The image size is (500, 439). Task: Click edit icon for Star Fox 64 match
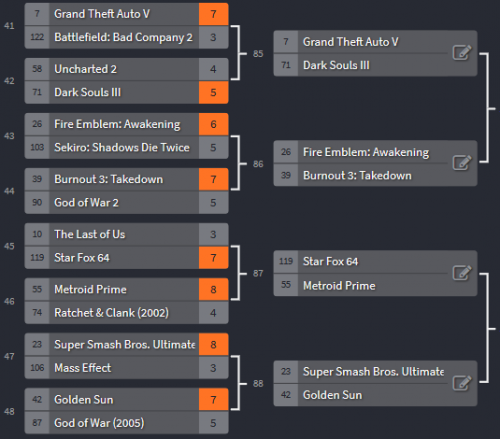[462, 273]
